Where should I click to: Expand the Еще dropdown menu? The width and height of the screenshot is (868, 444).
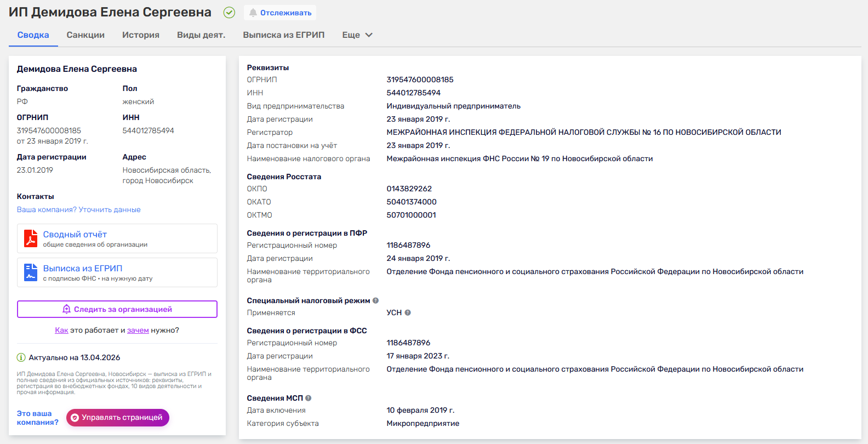click(x=357, y=35)
